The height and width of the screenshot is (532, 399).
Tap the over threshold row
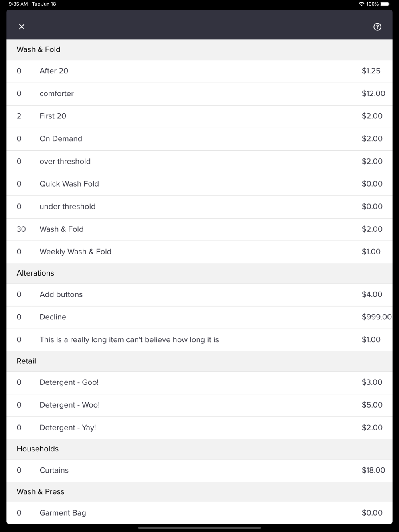199,162
